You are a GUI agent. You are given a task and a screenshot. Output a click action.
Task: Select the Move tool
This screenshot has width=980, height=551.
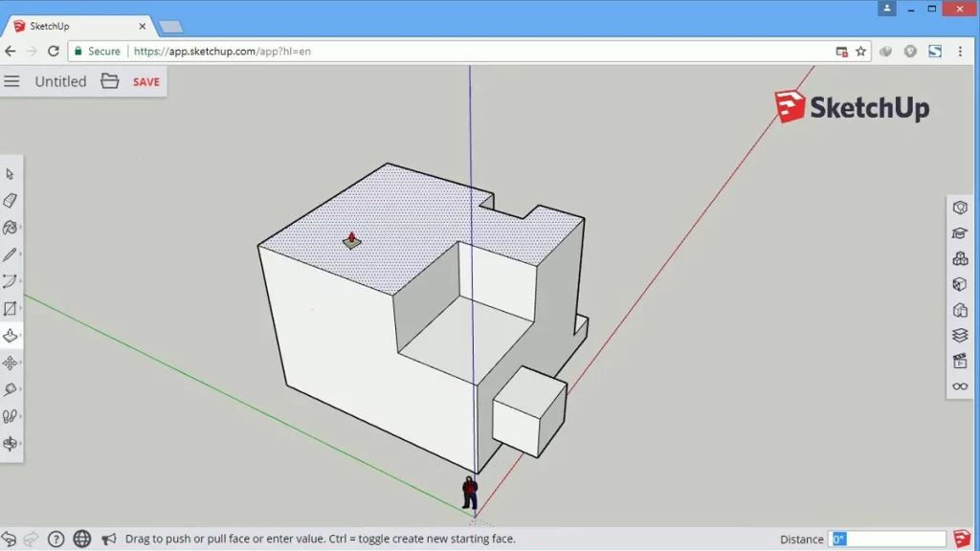(x=11, y=363)
